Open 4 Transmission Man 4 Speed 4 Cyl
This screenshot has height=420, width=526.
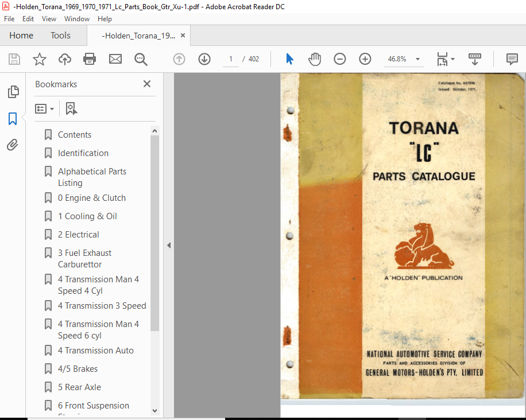pyautogui.click(x=98, y=285)
